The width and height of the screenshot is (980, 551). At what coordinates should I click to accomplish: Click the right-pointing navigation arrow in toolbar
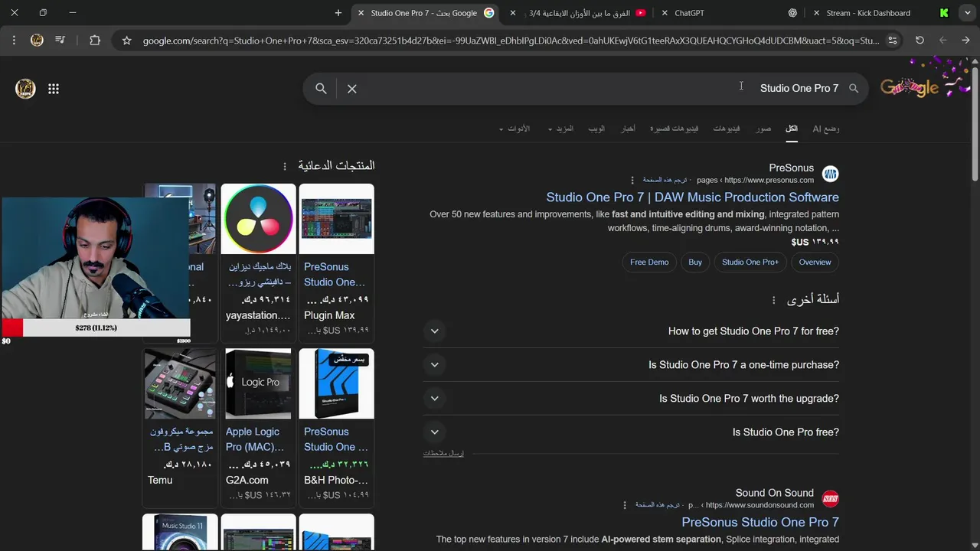pos(965,41)
